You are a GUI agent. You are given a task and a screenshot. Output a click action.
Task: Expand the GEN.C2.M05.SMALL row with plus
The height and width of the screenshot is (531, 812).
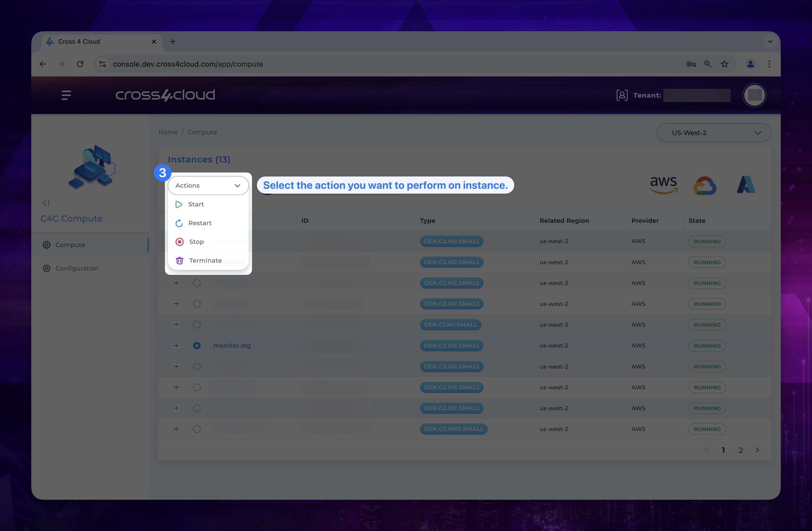[176, 429]
